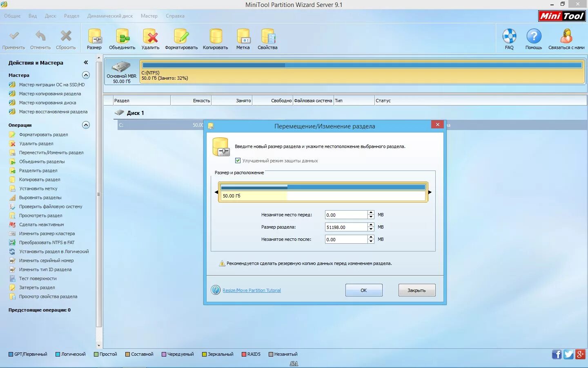Open the Общие menu
Viewport: 588px width, 368px height.
(x=12, y=16)
